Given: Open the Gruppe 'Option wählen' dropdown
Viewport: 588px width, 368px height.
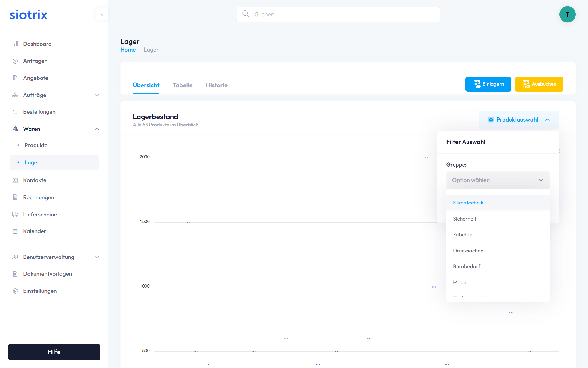Looking at the screenshot, I should (498, 180).
